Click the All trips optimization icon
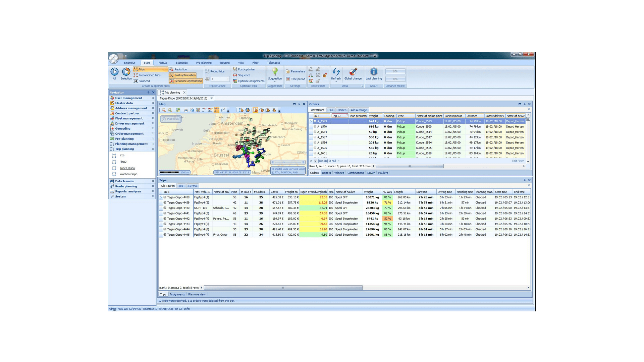The width and height of the screenshot is (644, 362). tap(114, 72)
